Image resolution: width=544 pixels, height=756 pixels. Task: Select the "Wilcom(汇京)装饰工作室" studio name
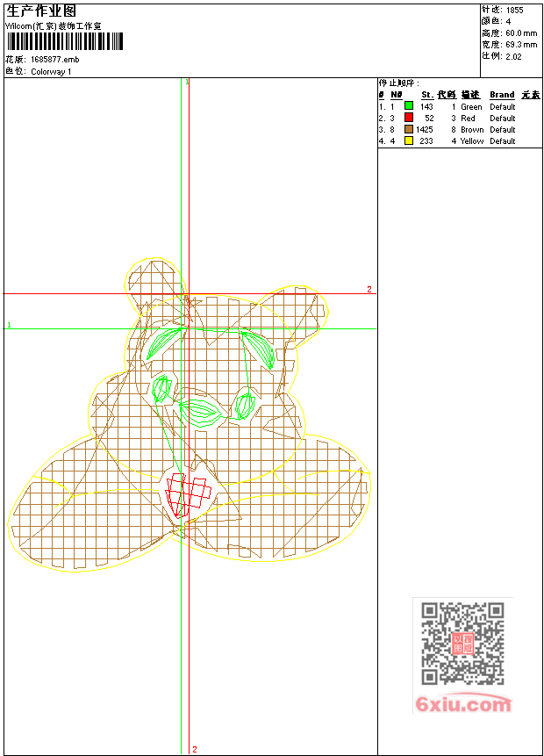pyautogui.click(x=54, y=26)
